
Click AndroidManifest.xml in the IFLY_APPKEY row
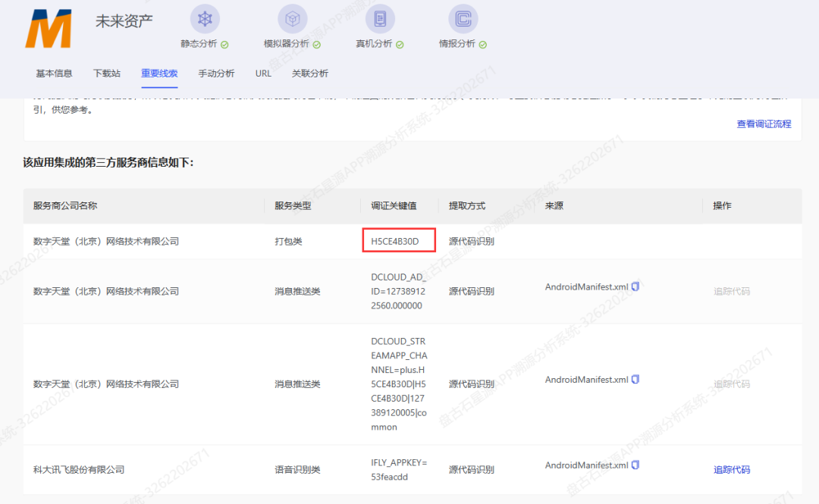586,465
